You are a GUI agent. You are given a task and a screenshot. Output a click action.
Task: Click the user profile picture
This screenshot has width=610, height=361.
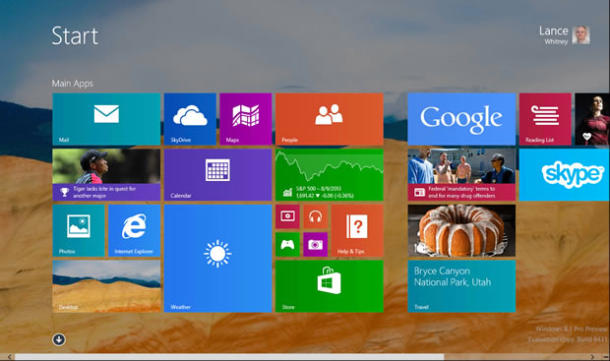581,35
